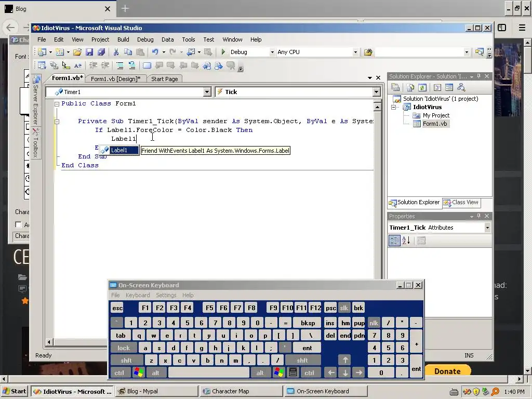Image resolution: width=532 pixels, height=399 pixels.
Task: Click the Show All Files icon
Action: (410, 87)
